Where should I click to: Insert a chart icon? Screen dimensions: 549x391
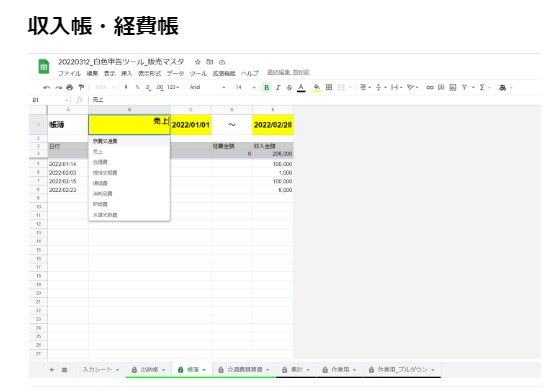click(453, 88)
